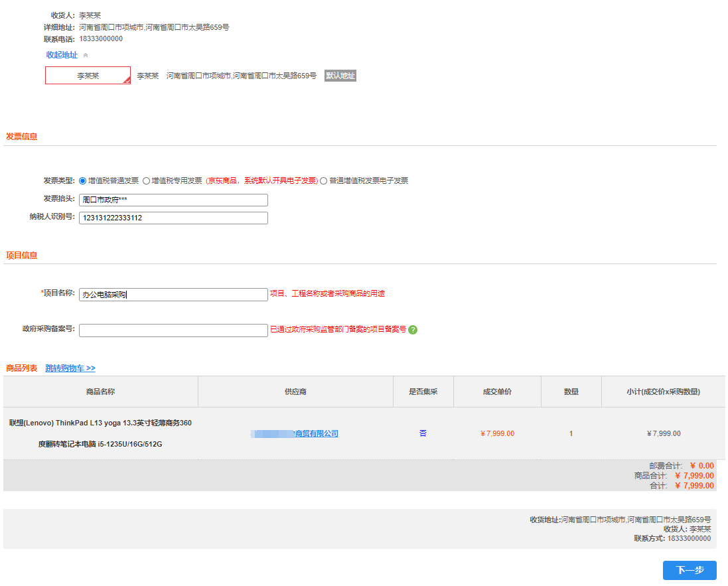Click the 默认地址 badge
728x586 pixels.
[340, 76]
